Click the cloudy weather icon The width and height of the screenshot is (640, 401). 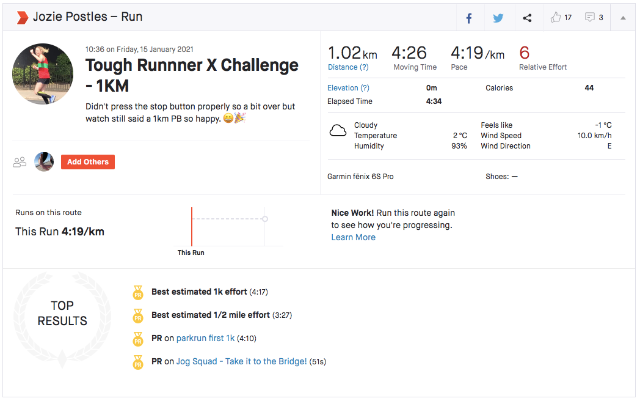pyautogui.click(x=338, y=129)
